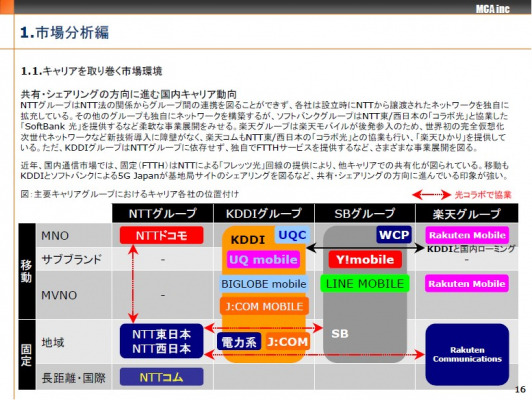The image size is (532, 400).
Task: Select the Rakuten Communications box
Action: pyautogui.click(x=467, y=355)
